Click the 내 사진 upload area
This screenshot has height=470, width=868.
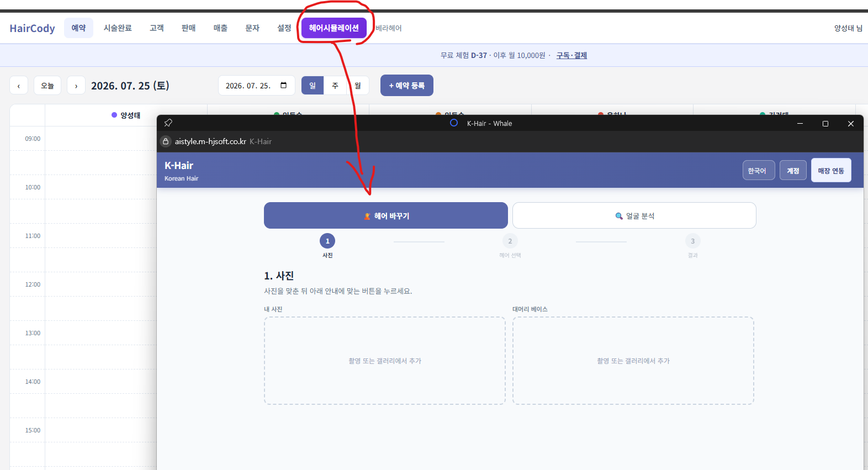point(385,361)
